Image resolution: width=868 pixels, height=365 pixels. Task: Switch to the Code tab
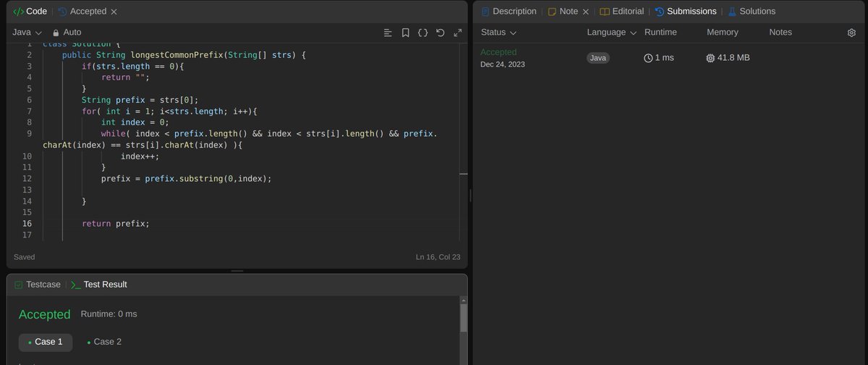click(x=30, y=12)
